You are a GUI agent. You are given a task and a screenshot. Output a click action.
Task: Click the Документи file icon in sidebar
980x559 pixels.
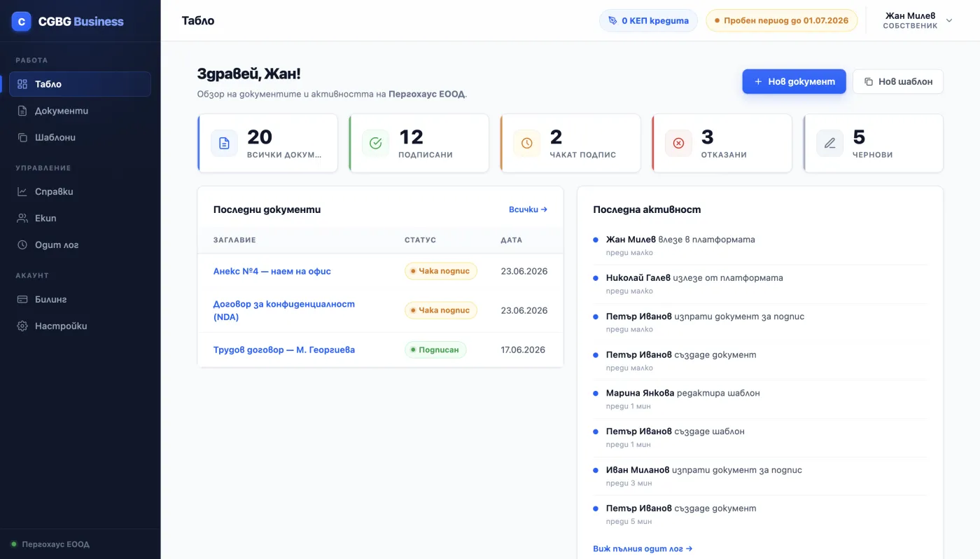pyautogui.click(x=22, y=111)
